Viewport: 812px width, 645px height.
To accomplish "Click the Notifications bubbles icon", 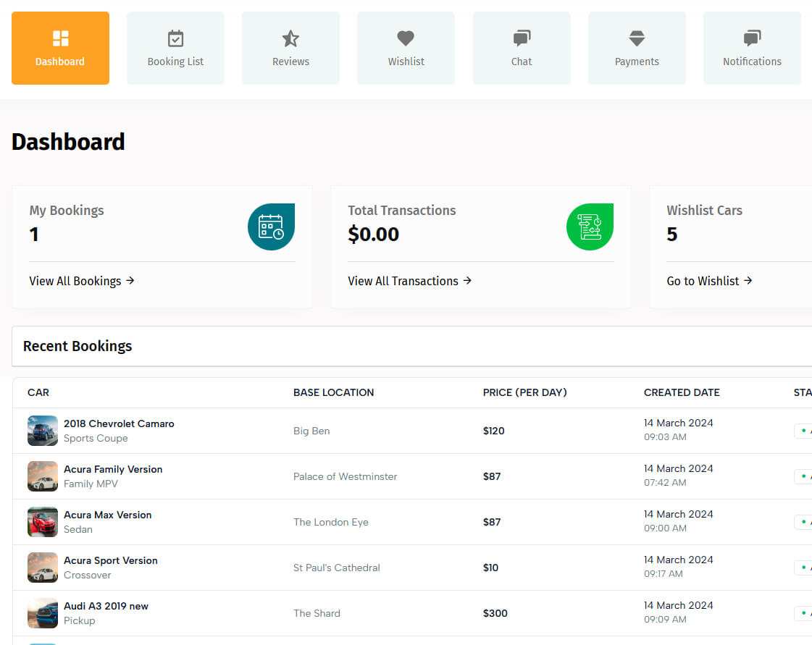I will [752, 38].
